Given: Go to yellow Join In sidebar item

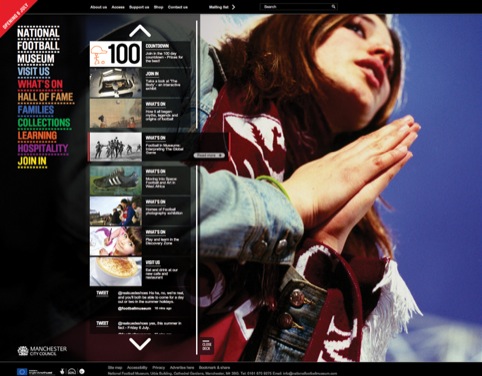Looking at the screenshot, I should [x=32, y=161].
